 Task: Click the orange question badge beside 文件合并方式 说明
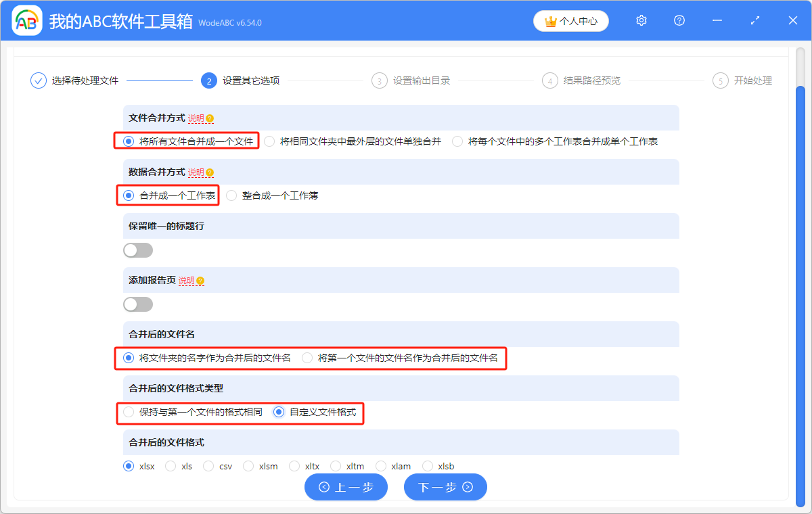tap(210, 118)
